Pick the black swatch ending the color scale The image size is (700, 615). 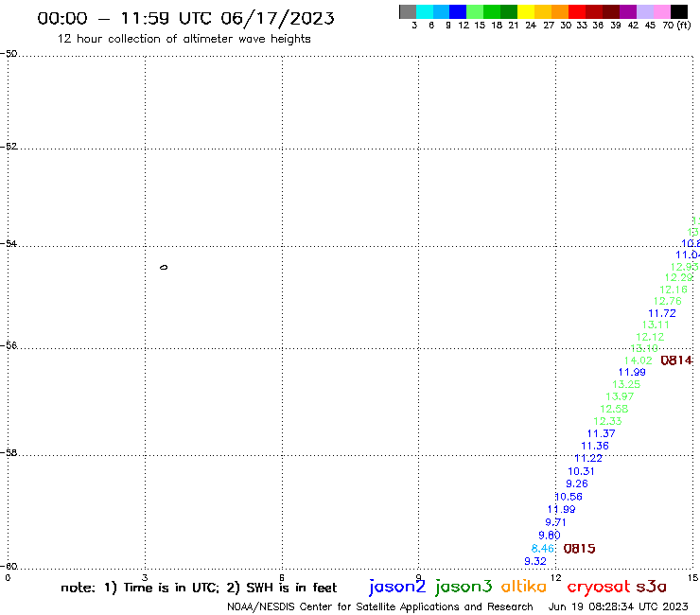coord(679,11)
